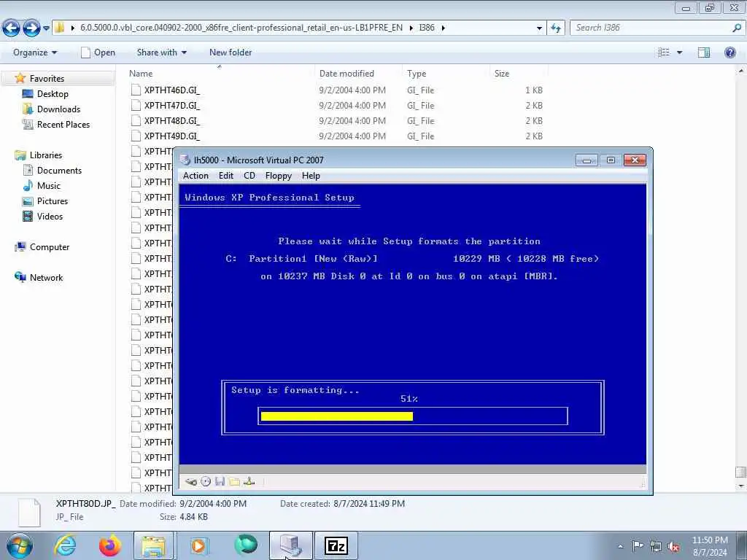The height and width of the screenshot is (560, 747).
Task: Open 7-Zip from the taskbar
Action: [x=336, y=545]
